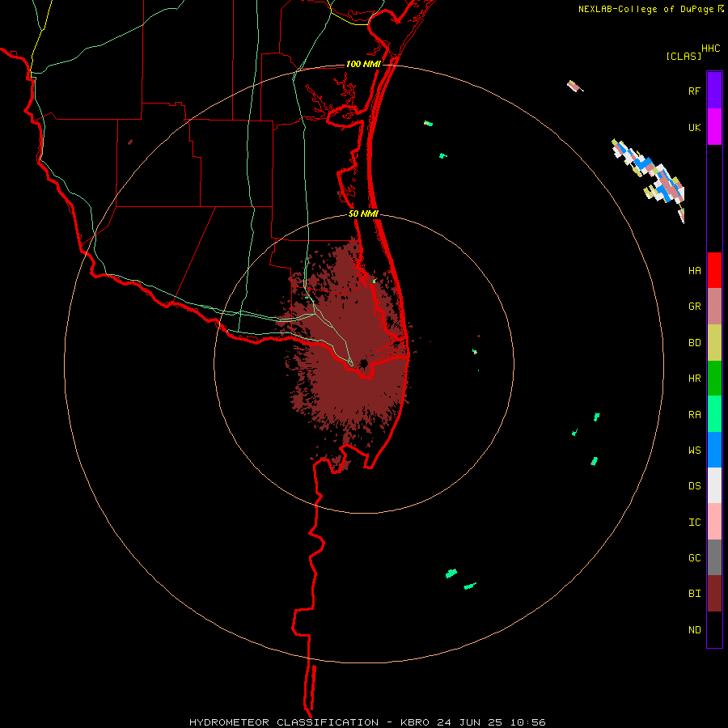The image size is (728, 728).
Task: Click the Hydrometeor Classification KBRO title text
Action: click(367, 722)
